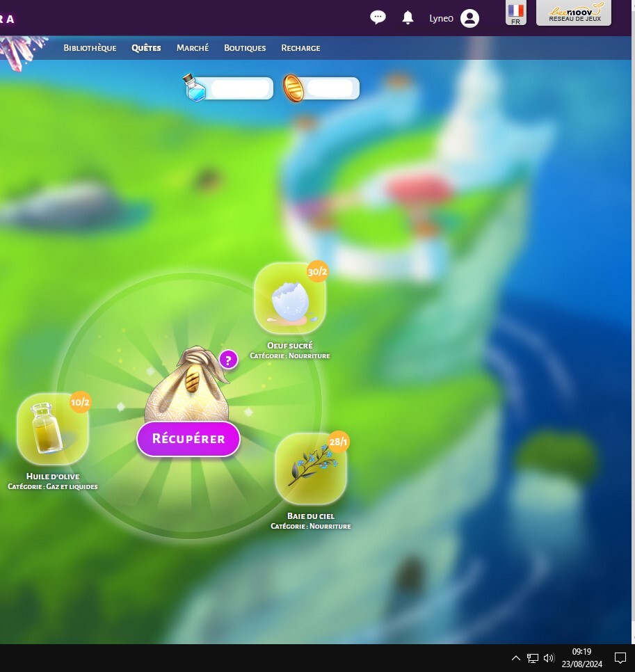Click the 10/2 badge on Huile d'olive

[x=80, y=402]
